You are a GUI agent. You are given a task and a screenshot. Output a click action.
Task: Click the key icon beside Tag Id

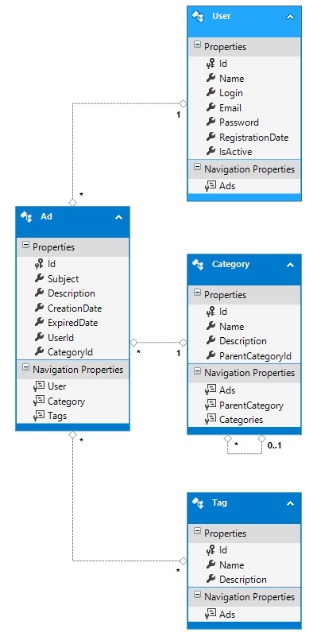point(211,550)
